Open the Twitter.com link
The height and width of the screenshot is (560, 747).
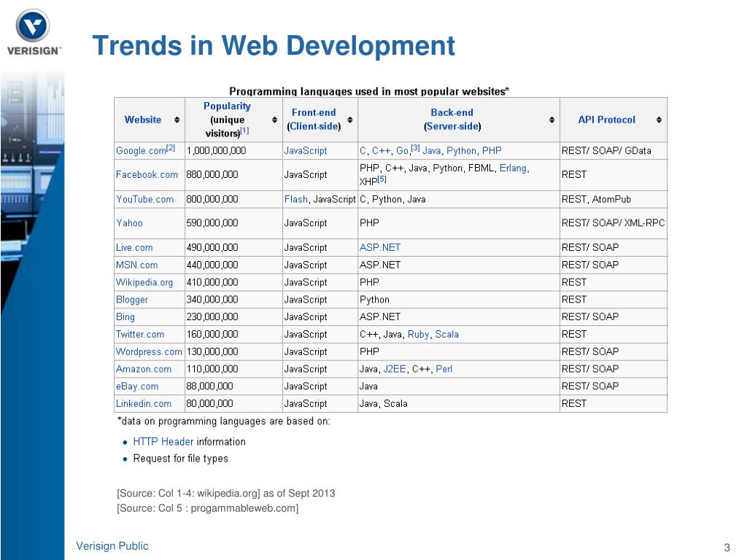[140, 334]
